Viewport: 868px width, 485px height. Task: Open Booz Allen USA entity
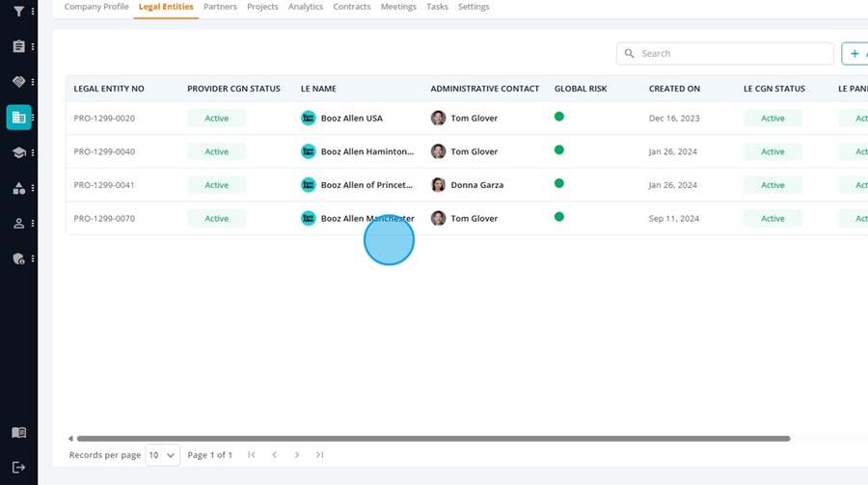tap(351, 118)
